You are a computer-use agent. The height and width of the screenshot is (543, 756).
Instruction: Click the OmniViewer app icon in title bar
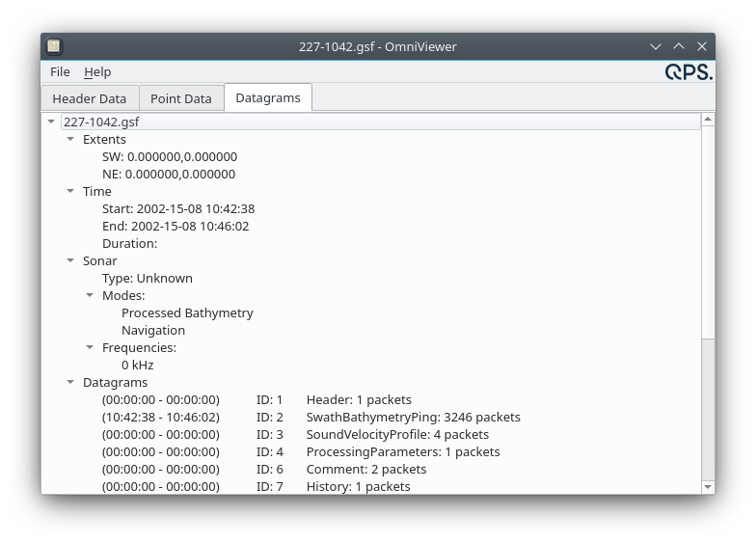pos(54,46)
